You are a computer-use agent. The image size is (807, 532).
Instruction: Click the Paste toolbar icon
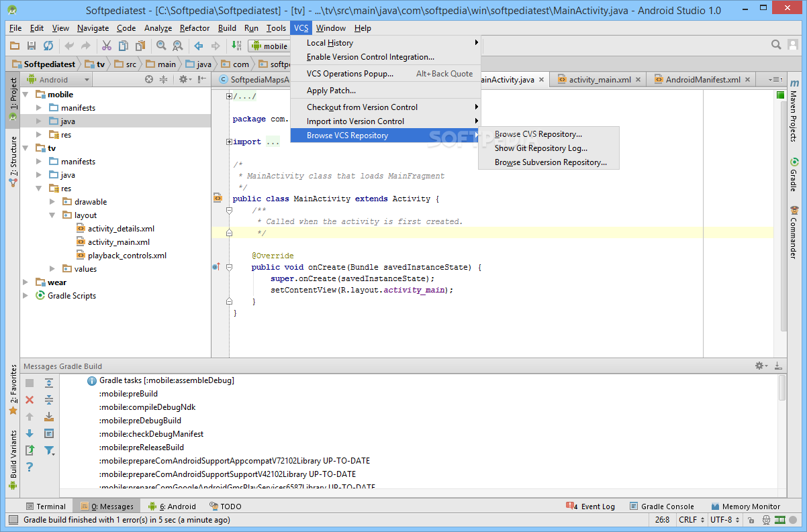coord(140,46)
